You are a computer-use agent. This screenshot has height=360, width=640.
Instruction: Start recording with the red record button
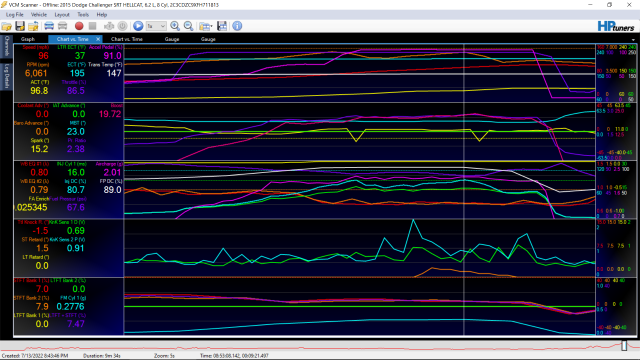[79, 26]
